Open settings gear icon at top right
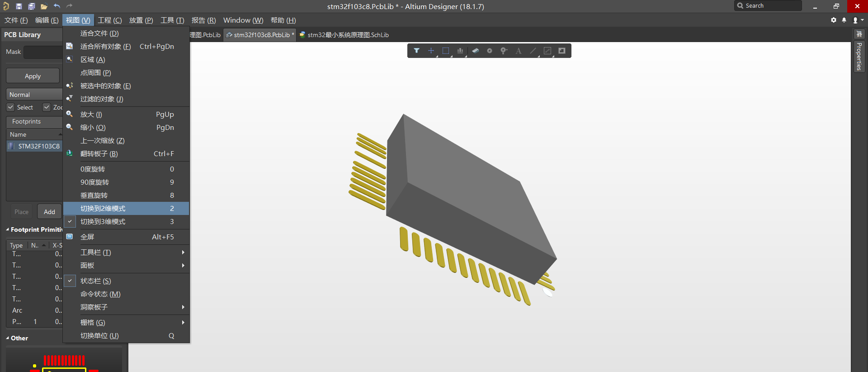This screenshot has height=372, width=868. coord(834,20)
